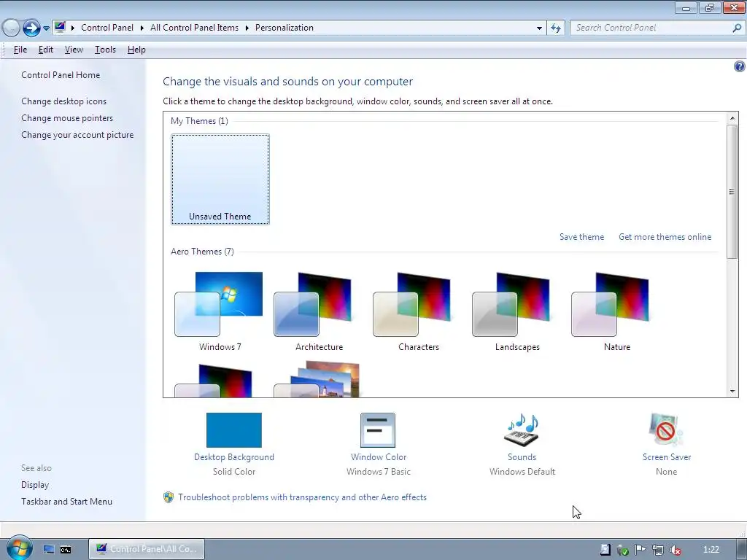Click the Window Color link text
747x560 pixels.
pos(379,456)
